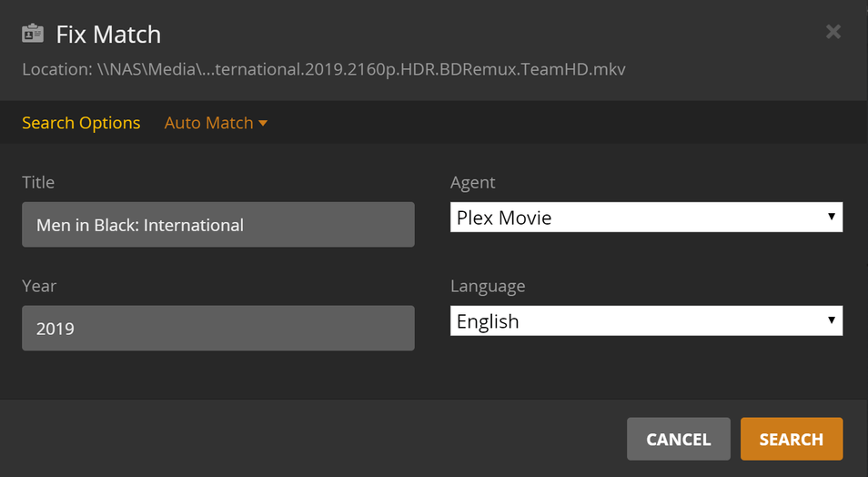Click the Fix Match clipboard icon
Viewport: 868px width, 477px height.
(33, 34)
